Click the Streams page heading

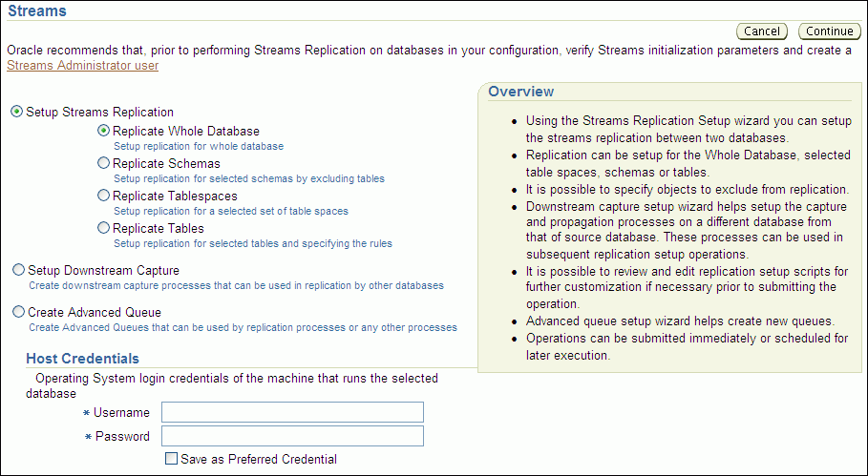pyautogui.click(x=37, y=10)
